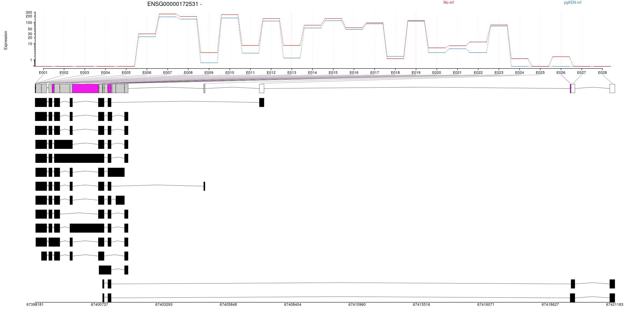Click the ENSG00000172531 gene title
644x309 pixels.
[x=174, y=4]
